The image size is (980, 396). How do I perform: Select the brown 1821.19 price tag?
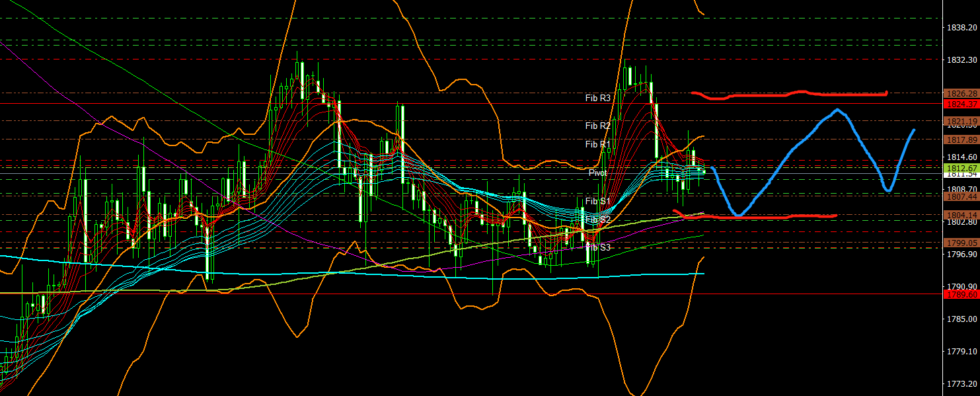tap(961, 121)
